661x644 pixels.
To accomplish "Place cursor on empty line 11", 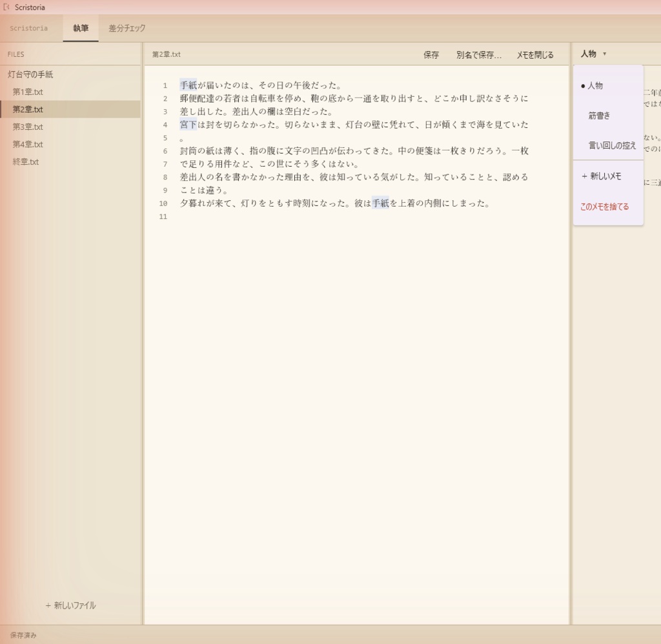I will pos(354,216).
